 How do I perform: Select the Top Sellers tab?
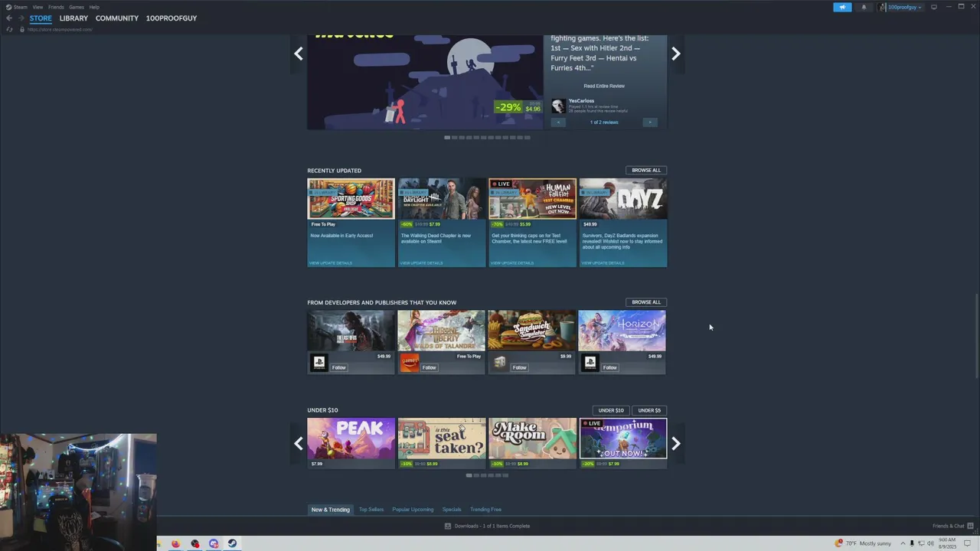pyautogui.click(x=371, y=510)
